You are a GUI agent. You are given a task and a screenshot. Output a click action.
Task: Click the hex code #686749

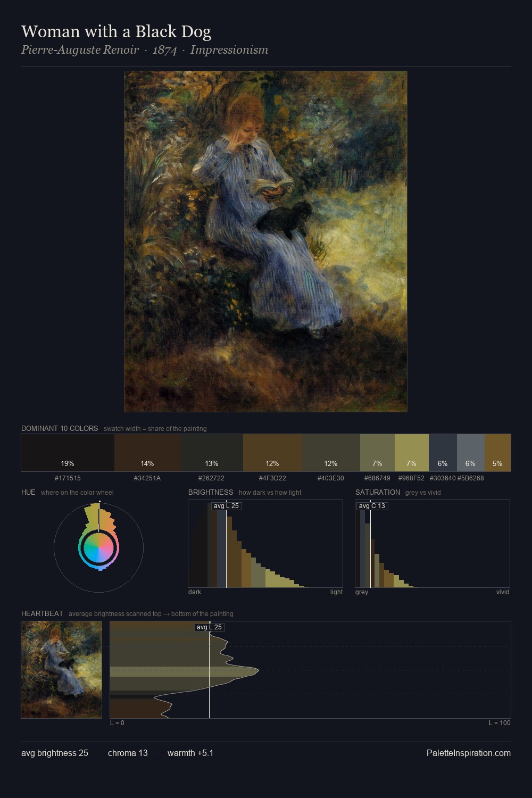click(x=377, y=478)
